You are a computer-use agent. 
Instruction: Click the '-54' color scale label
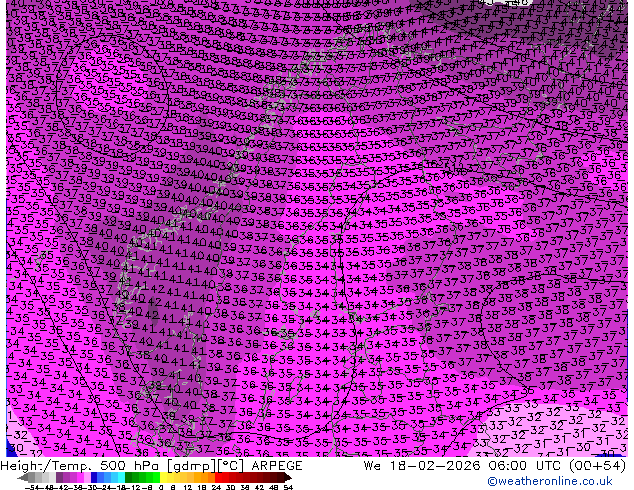[32, 487]
